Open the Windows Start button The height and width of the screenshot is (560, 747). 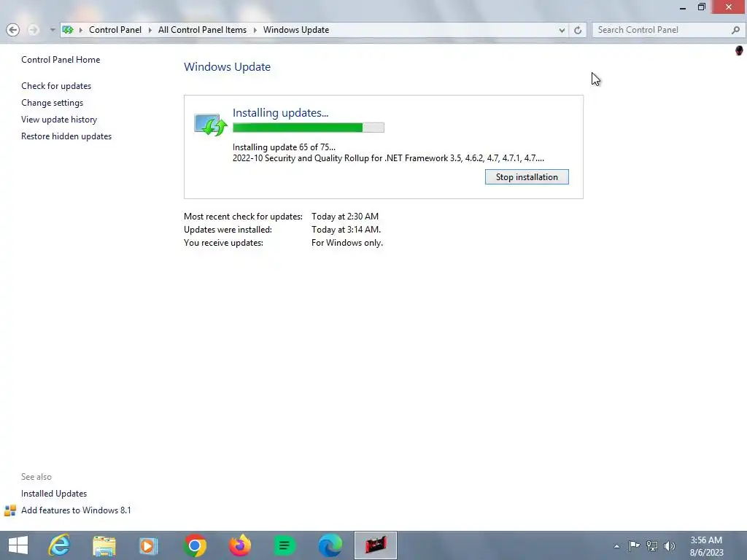coord(18,545)
